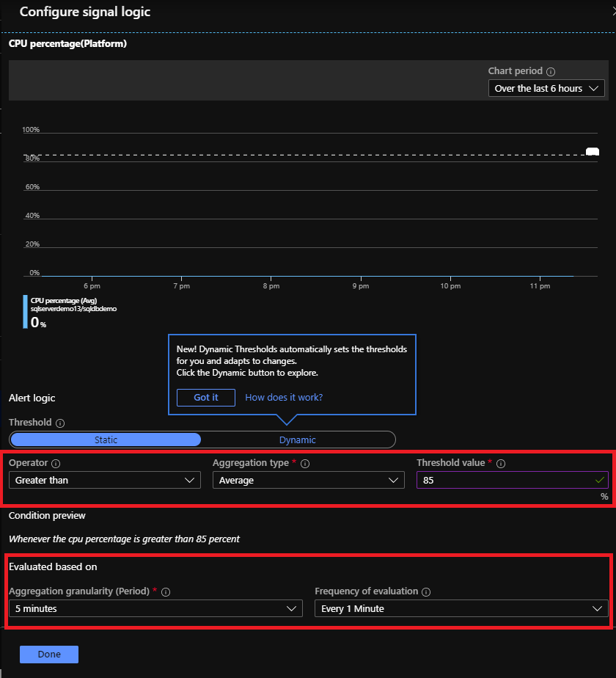Expand the Every 1 Minute frequency dropdown
Image resolution: width=616 pixels, height=678 pixels.
pos(461,608)
